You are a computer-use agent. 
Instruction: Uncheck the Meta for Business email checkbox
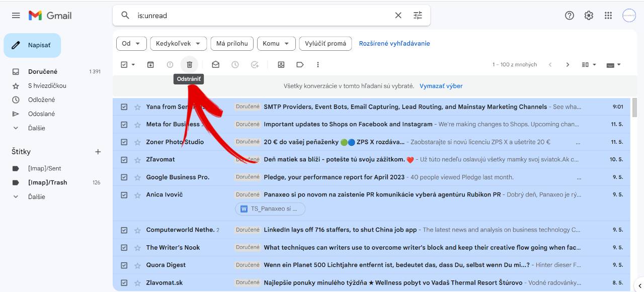[x=124, y=125]
